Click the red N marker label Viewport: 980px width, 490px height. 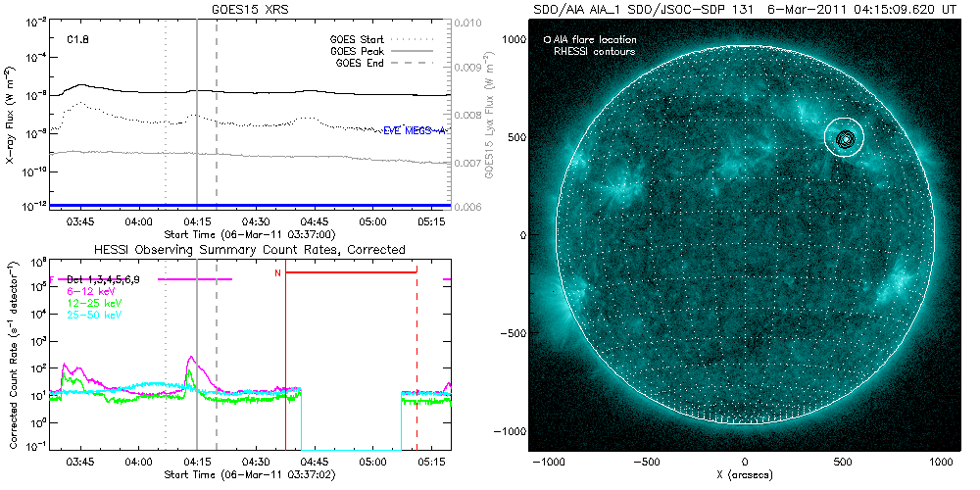click(x=277, y=271)
